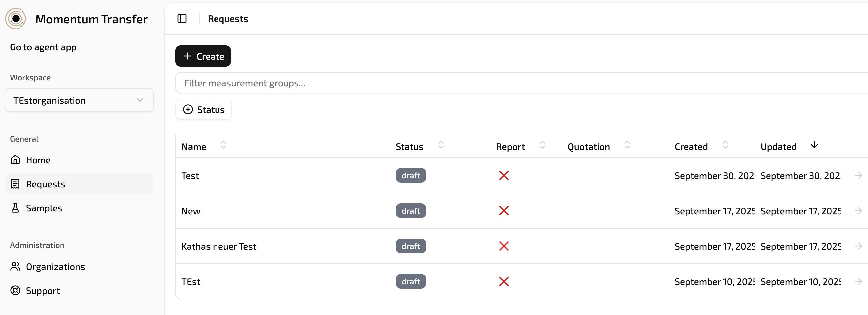Open Samples via the flask icon
This screenshot has height=315, width=868.
pyautogui.click(x=15, y=208)
